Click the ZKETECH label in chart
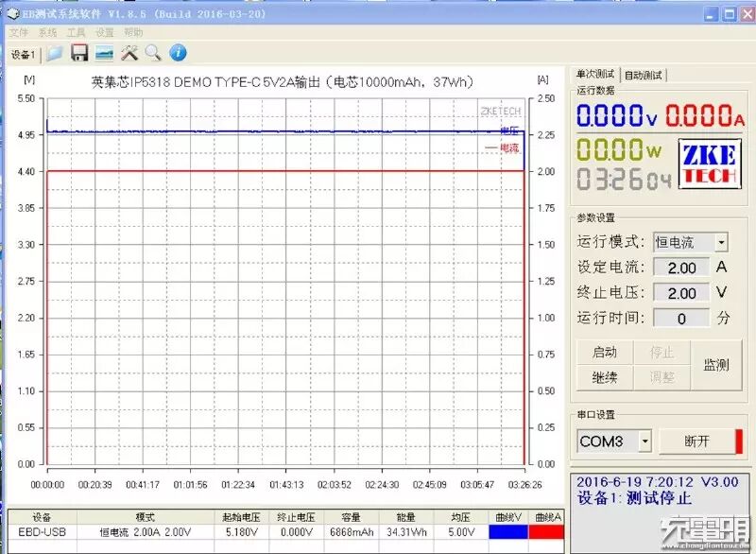Screen dimensions: 756x554 click(x=501, y=111)
